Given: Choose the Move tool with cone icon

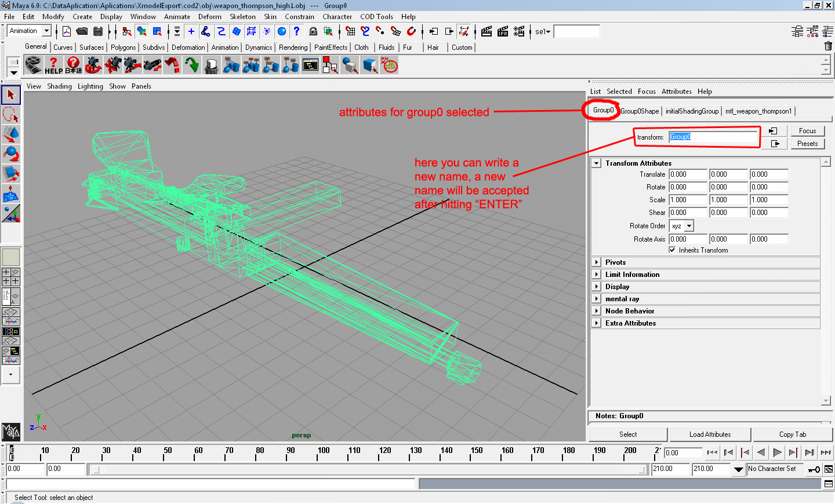Looking at the screenshot, I should click(11, 134).
